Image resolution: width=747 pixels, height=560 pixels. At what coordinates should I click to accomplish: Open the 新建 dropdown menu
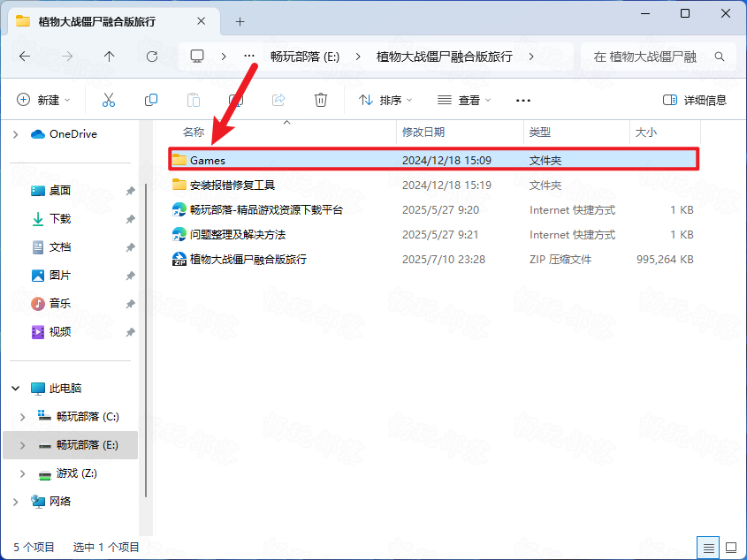(x=43, y=100)
